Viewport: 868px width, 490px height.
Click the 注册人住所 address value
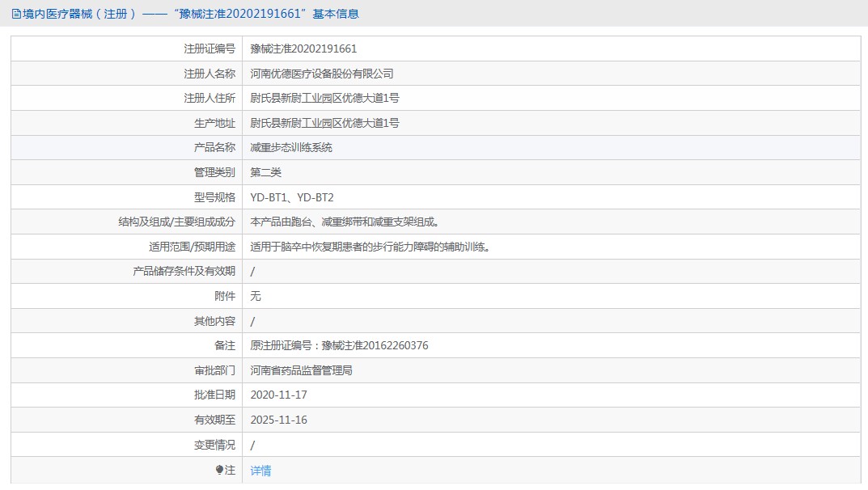click(x=324, y=98)
